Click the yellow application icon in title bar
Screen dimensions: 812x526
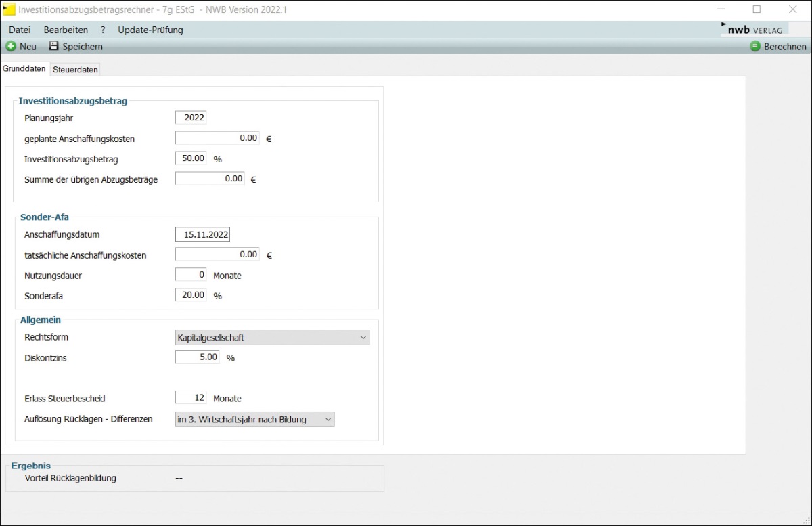coord(9,9)
